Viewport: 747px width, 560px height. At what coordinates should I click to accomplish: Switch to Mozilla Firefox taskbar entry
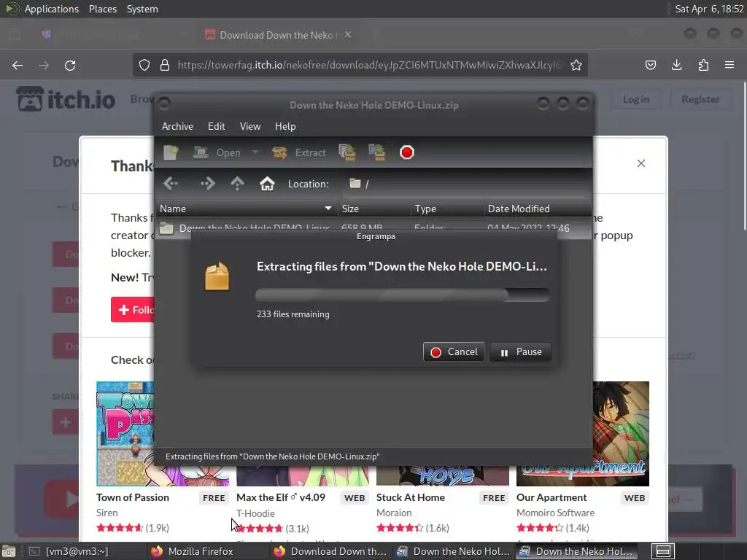[200, 551]
